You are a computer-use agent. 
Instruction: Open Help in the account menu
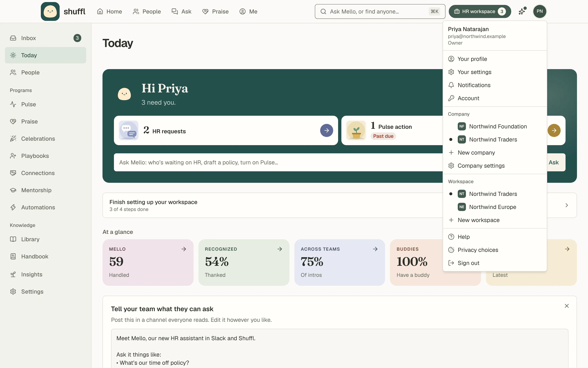(495, 237)
